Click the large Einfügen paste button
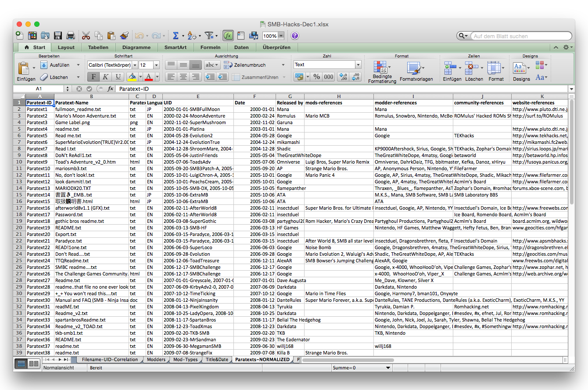 tap(26, 71)
